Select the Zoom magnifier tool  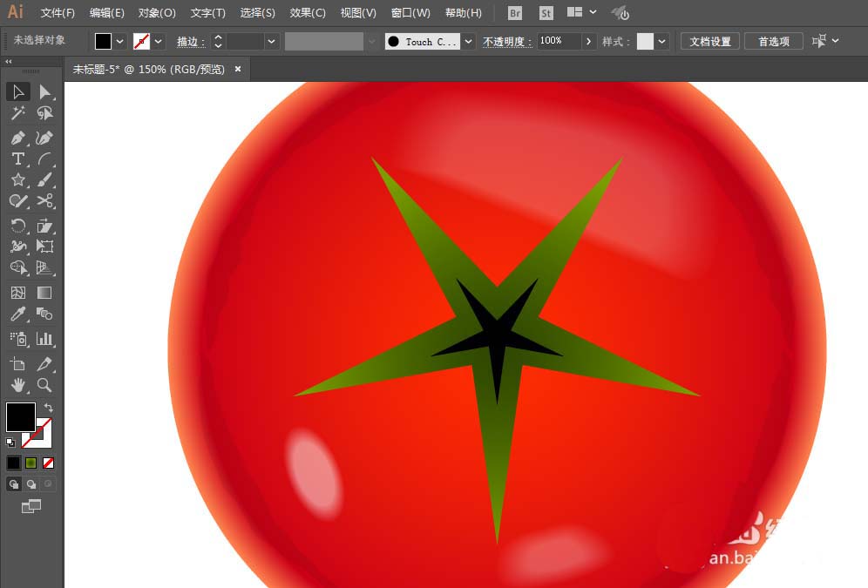point(44,385)
